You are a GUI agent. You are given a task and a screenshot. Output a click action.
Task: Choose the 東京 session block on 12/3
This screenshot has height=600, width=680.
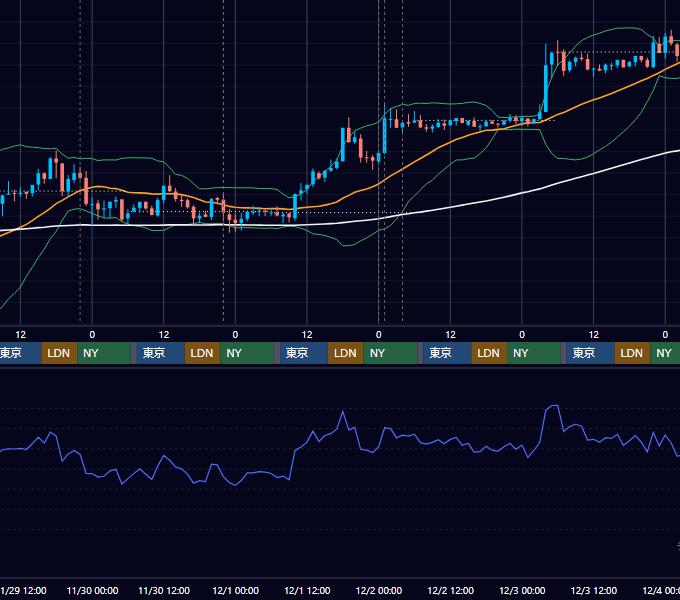click(590, 353)
